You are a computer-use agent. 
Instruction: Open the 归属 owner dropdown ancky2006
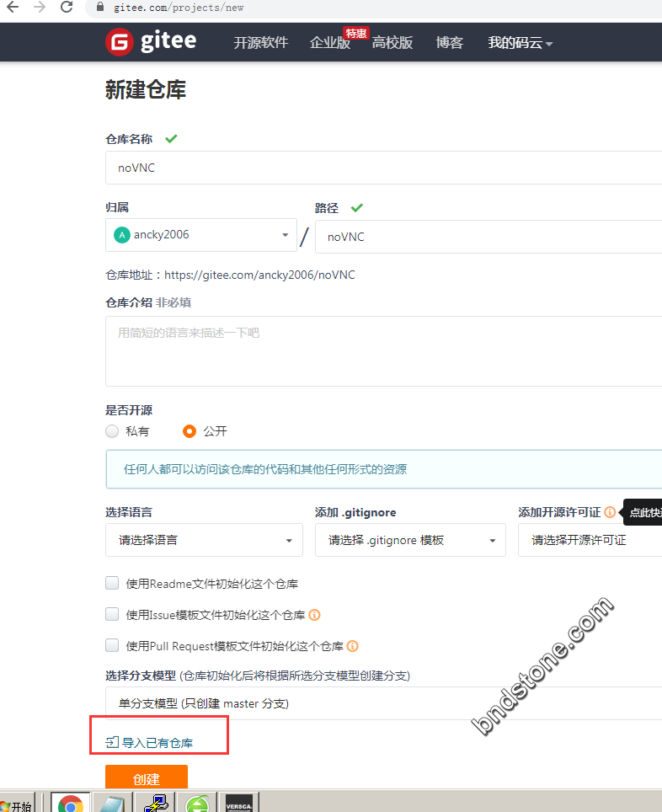point(201,235)
